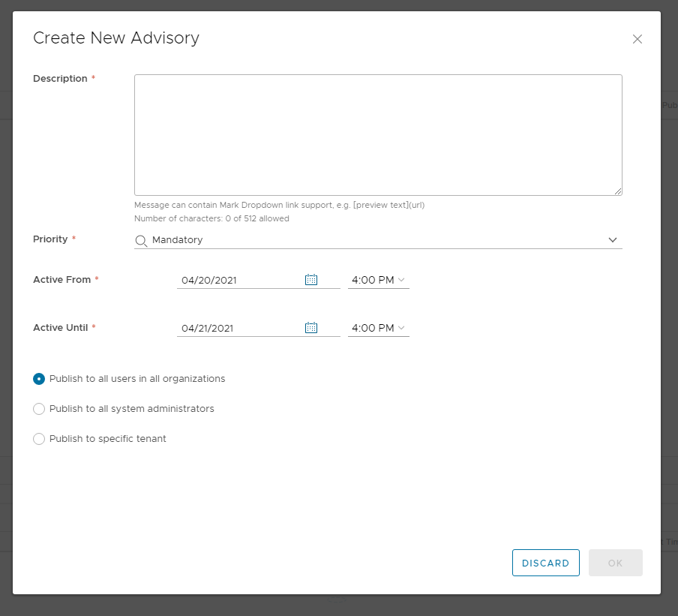Close the Create New Advisory dialog via X icon
The width and height of the screenshot is (678, 616).
[637, 39]
